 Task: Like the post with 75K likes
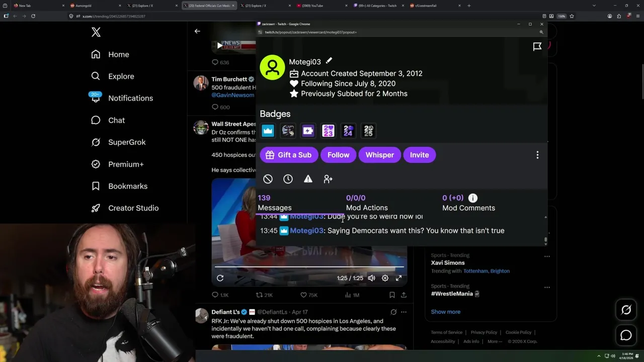click(x=303, y=295)
